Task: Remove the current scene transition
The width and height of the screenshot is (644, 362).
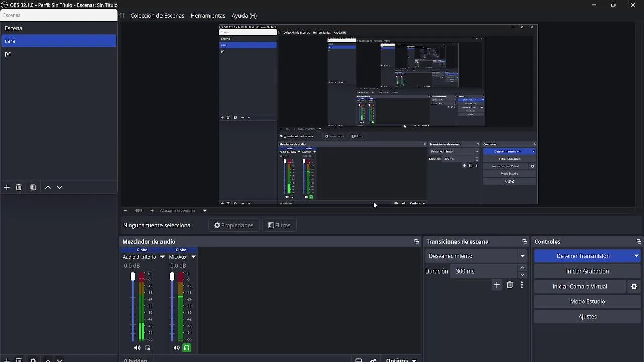Action: 510,285
